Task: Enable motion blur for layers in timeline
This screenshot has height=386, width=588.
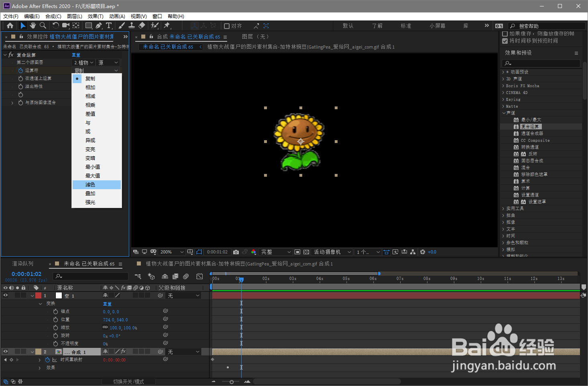Action: [x=186, y=276]
